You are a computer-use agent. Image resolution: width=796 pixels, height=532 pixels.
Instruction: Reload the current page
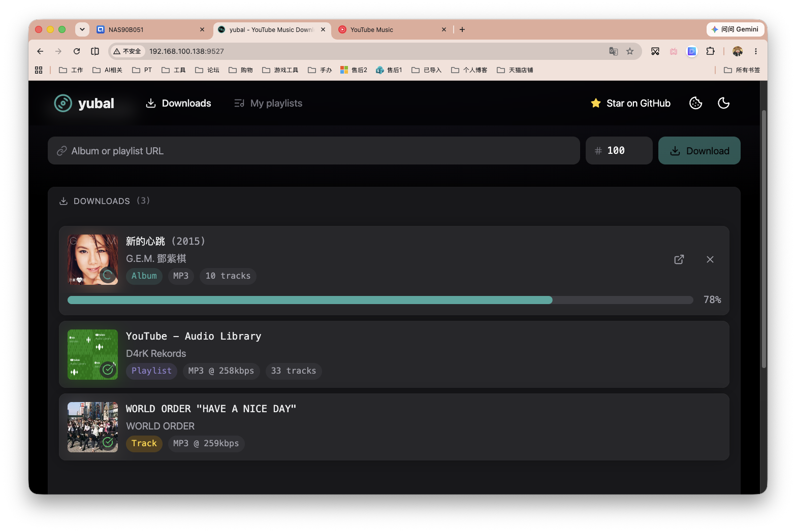[77, 51]
